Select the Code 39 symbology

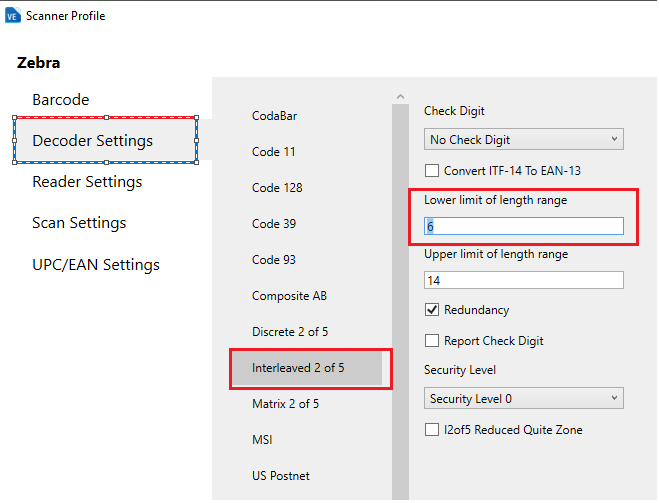[274, 224]
